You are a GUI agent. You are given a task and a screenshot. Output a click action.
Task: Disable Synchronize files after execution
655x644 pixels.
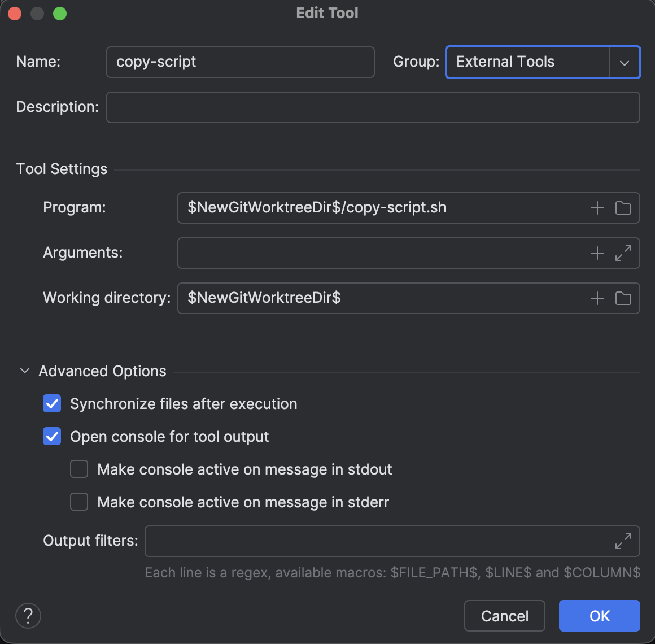pyautogui.click(x=51, y=403)
